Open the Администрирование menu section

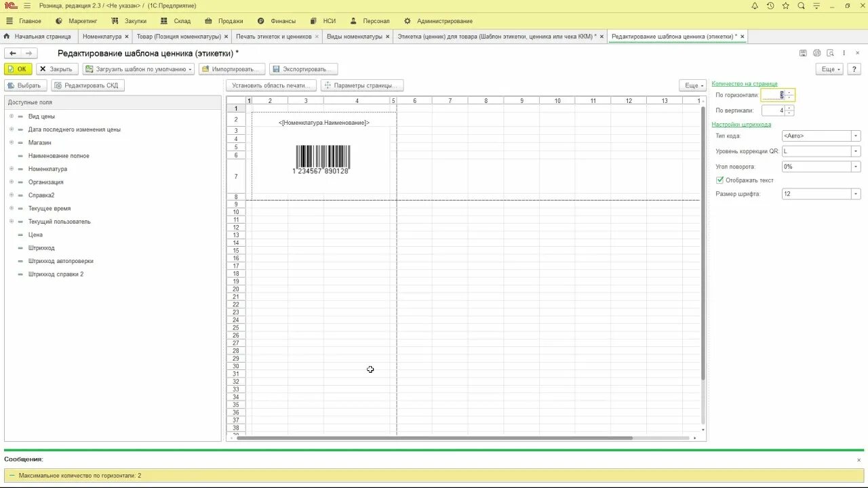(438, 21)
